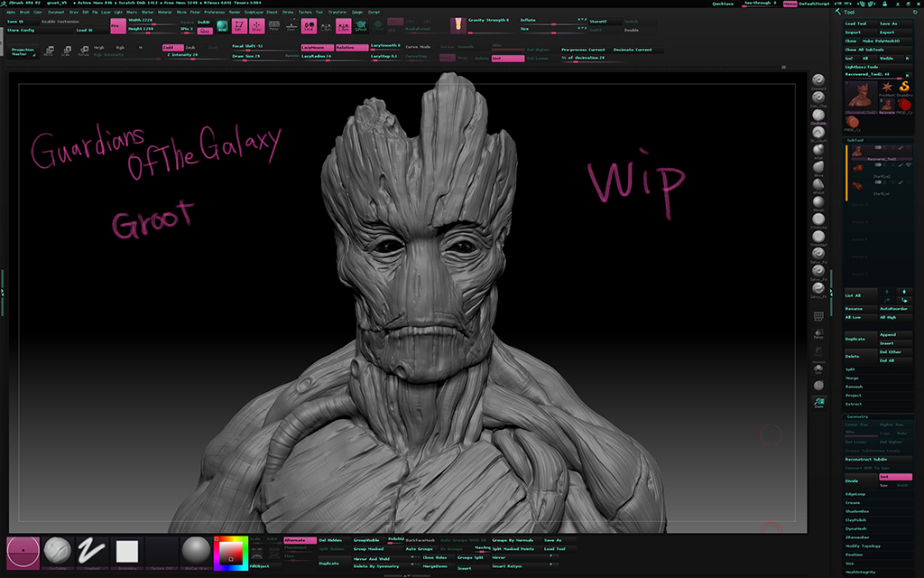The height and width of the screenshot is (578, 924).
Task: Expand the SubTool palette section
Action: (x=855, y=140)
